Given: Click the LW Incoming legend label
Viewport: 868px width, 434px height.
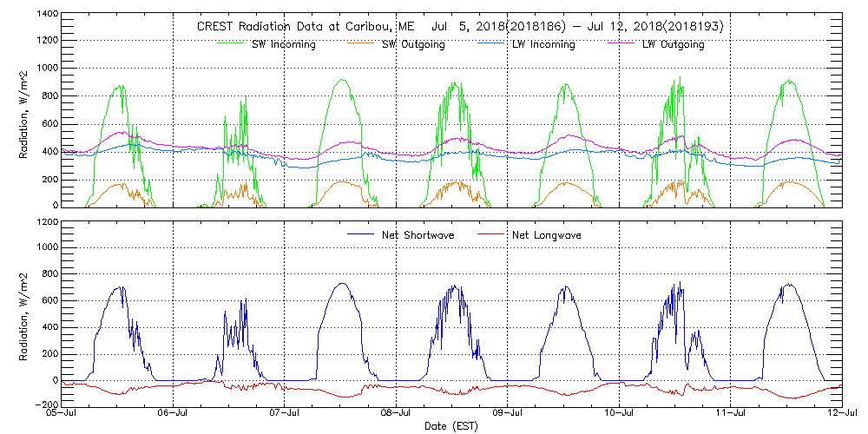Looking at the screenshot, I should (x=542, y=45).
